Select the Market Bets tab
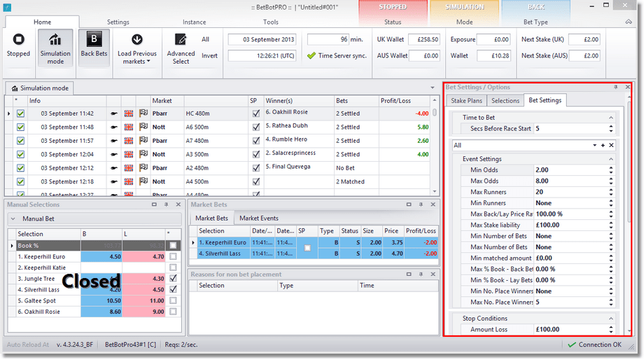 click(211, 219)
